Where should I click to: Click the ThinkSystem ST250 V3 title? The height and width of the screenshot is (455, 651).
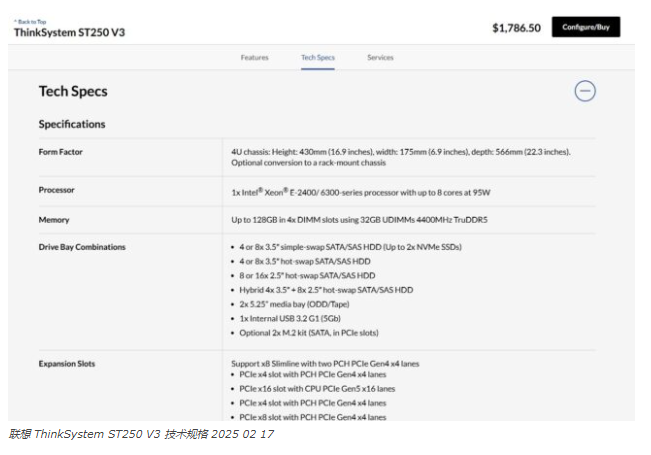coord(69,32)
